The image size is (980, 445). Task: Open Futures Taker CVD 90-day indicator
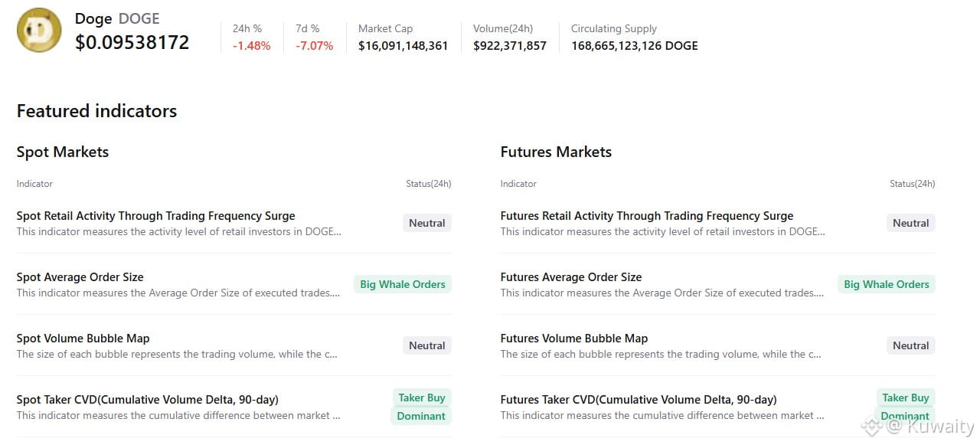click(x=638, y=400)
